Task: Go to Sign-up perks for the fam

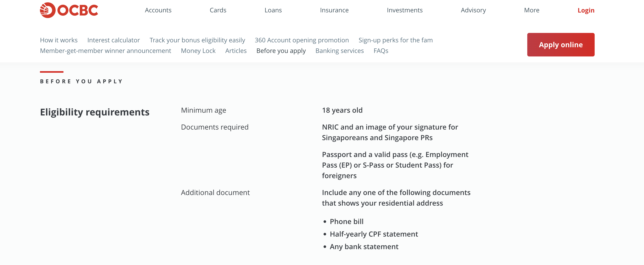Action: coord(395,40)
